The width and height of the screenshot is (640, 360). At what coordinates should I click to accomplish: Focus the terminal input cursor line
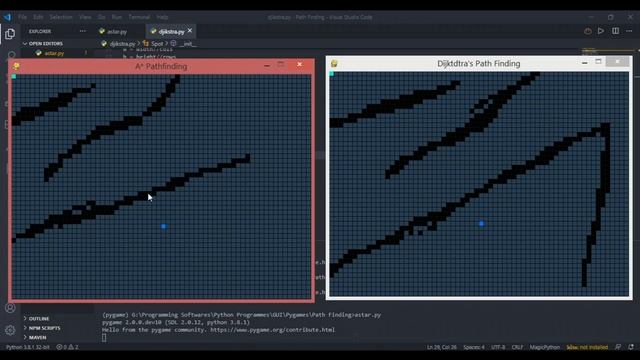coord(104,338)
